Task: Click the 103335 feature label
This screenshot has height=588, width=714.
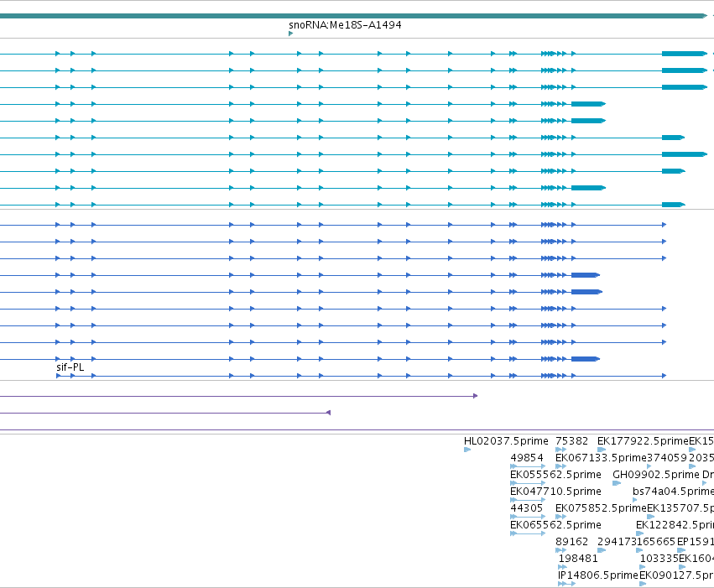Action: tap(659, 559)
